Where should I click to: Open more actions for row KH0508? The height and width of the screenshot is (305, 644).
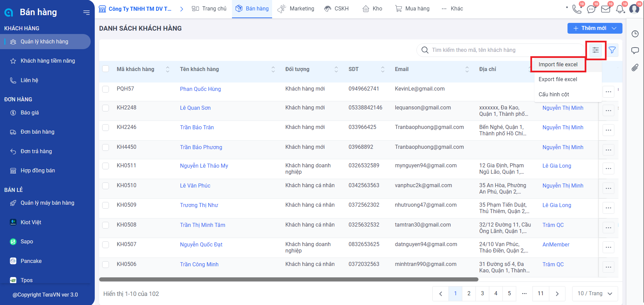click(608, 228)
